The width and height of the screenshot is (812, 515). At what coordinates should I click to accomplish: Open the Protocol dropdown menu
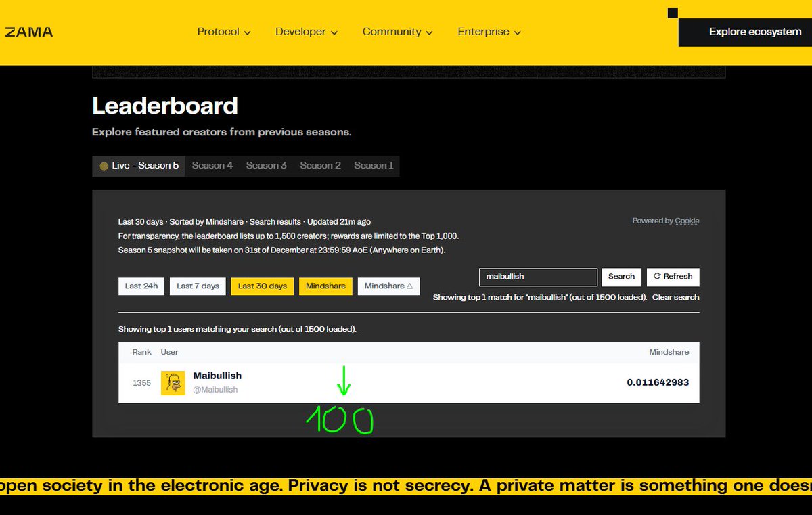point(224,32)
